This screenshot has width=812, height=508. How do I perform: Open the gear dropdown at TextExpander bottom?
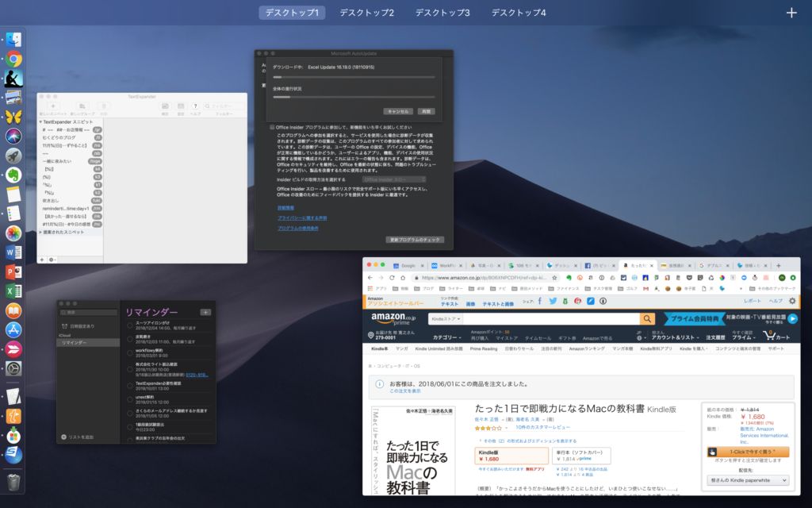[52, 260]
